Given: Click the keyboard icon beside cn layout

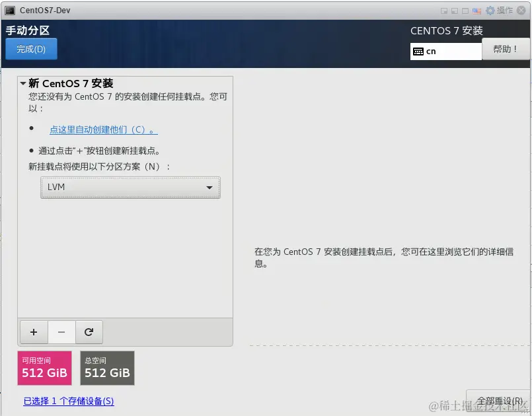Looking at the screenshot, I should point(418,52).
